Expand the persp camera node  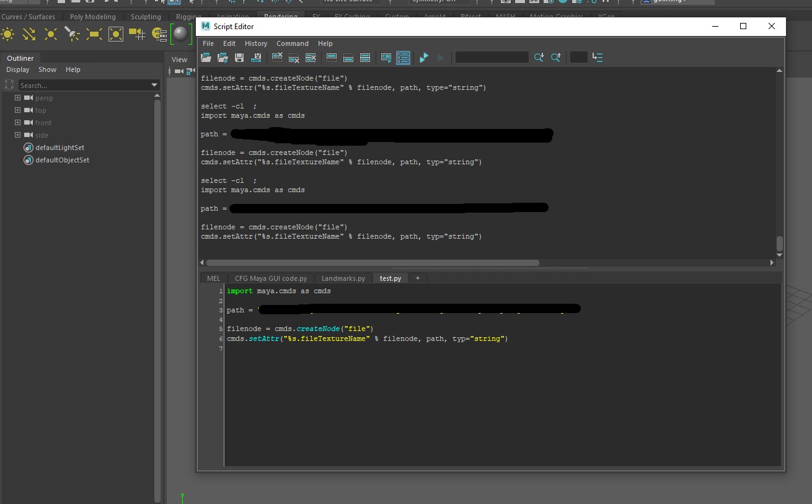(x=17, y=98)
